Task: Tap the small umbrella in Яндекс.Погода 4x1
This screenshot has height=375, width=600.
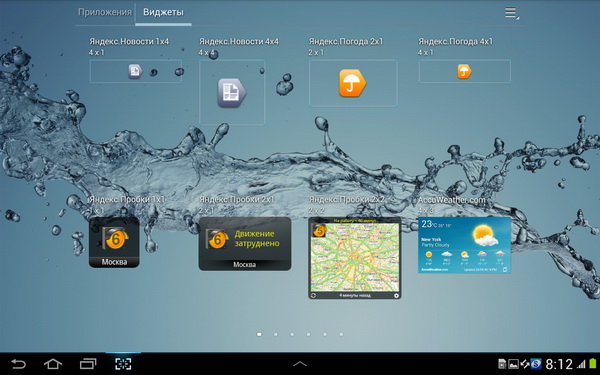Action: point(464,71)
